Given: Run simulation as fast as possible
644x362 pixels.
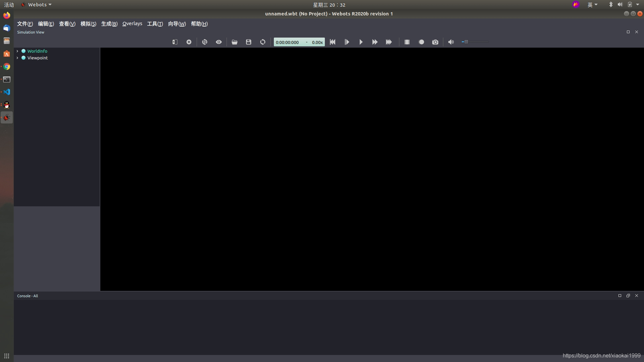Looking at the screenshot, I should point(389,42).
